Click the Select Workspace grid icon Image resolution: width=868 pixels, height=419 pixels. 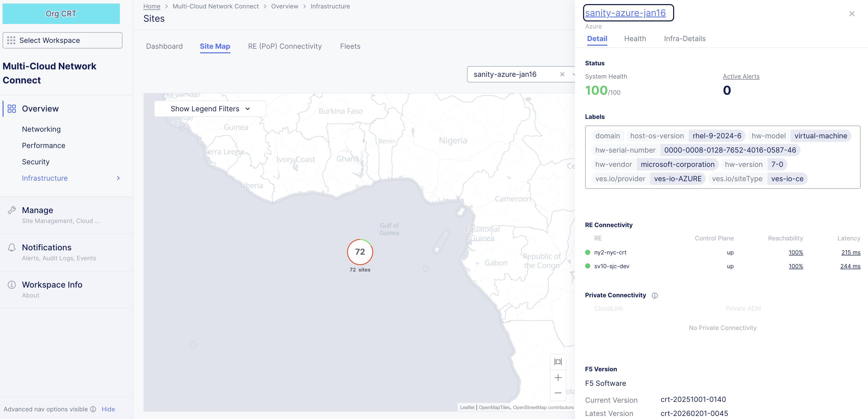11,41
